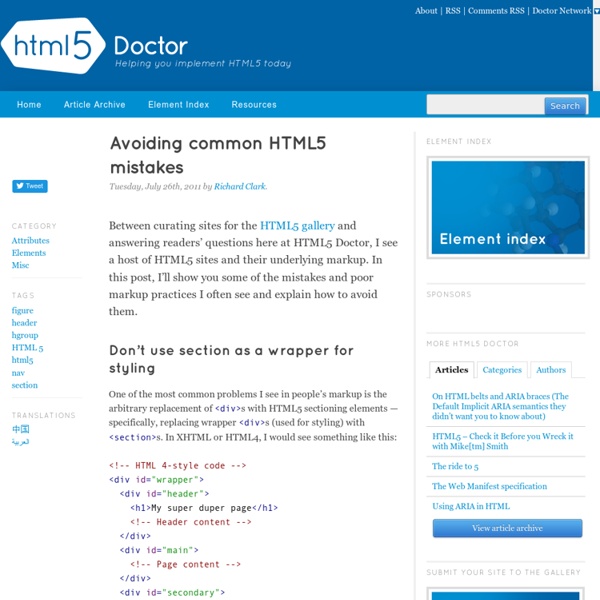Image resolution: width=600 pixels, height=600 pixels.
Task: Select the Attributes category link
Action: pos(30,241)
